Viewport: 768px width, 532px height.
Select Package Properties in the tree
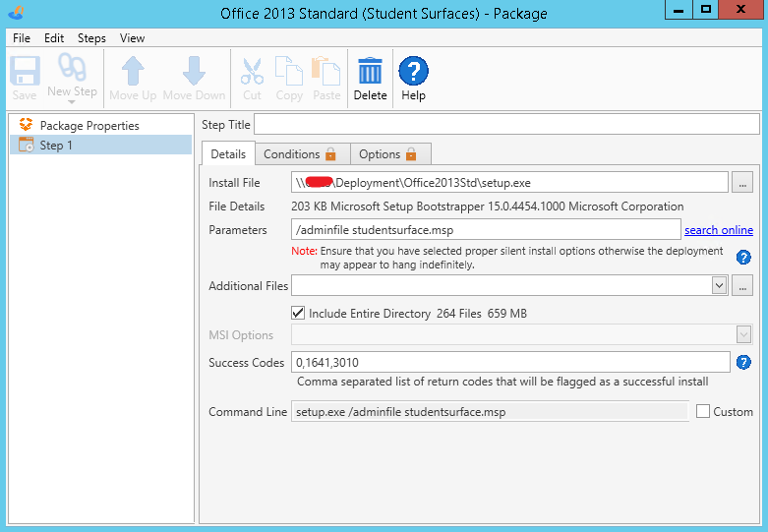coord(89,126)
